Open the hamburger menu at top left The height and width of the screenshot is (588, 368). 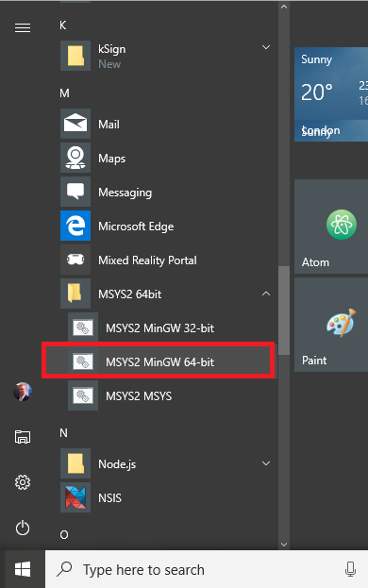(x=23, y=27)
